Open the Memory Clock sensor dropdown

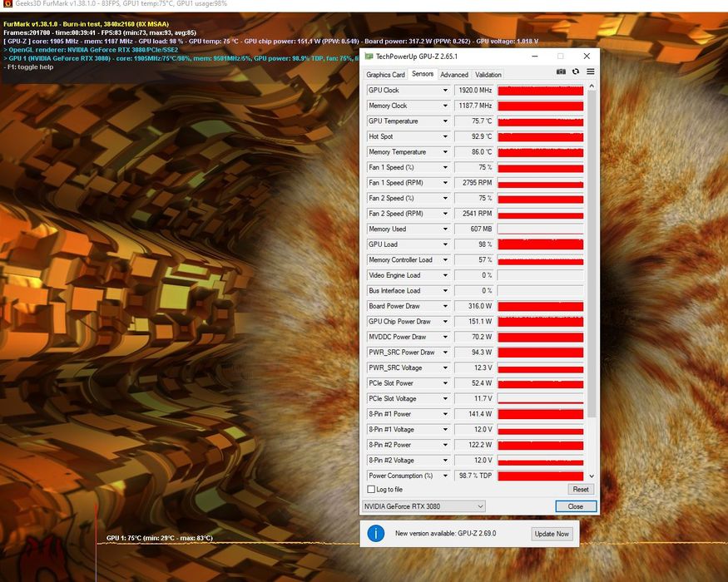(445, 106)
